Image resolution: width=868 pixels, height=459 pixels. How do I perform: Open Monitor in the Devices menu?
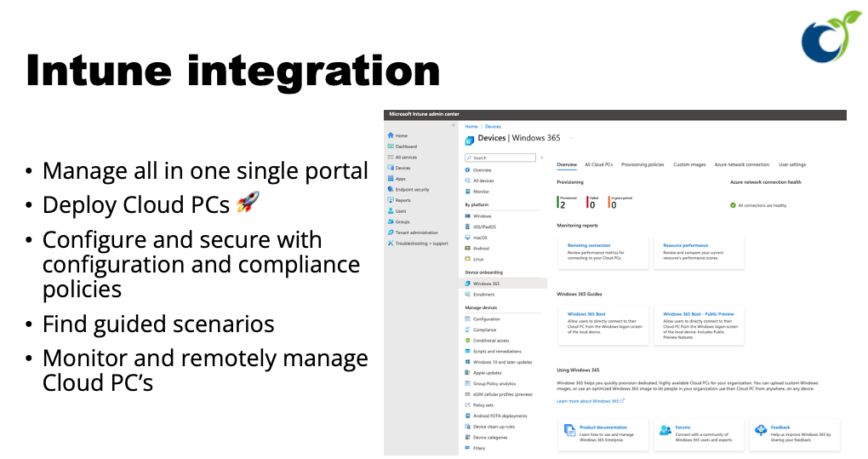coord(477,192)
